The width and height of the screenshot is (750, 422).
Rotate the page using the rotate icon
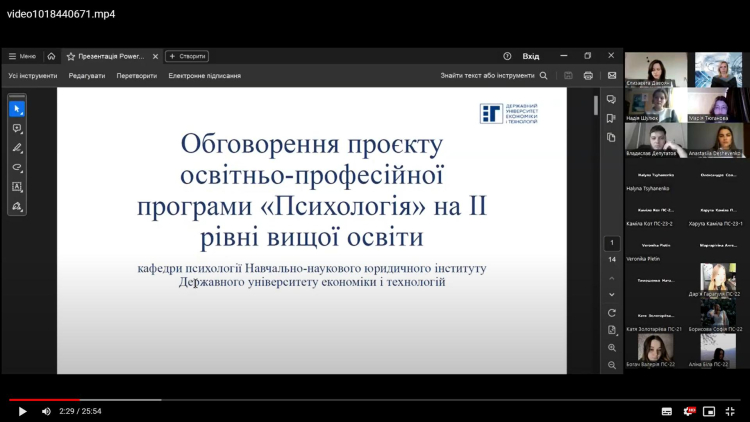(x=612, y=313)
